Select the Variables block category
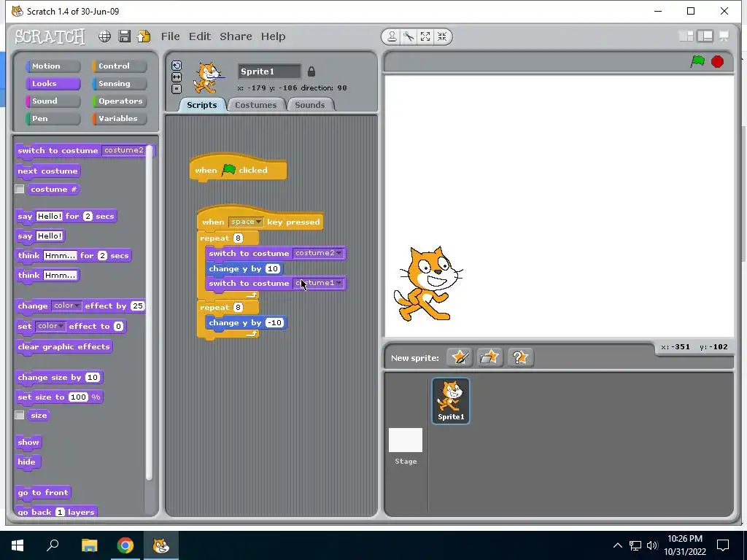Screen dimensions: 747x560 coord(119,119)
